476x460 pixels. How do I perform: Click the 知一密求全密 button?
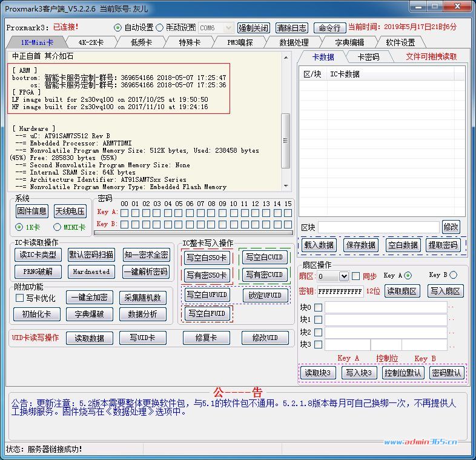(x=146, y=255)
